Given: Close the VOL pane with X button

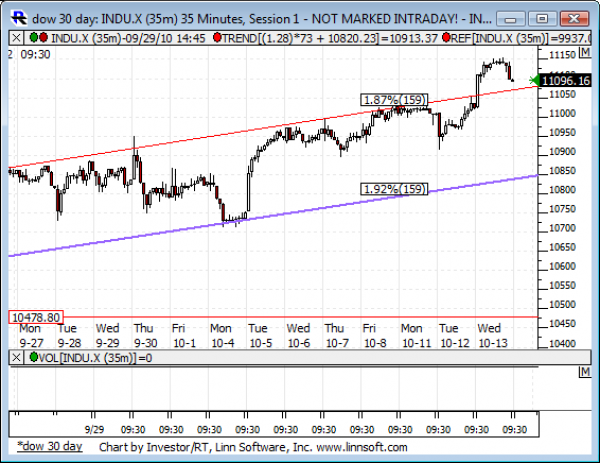Looking at the screenshot, I should [16, 358].
